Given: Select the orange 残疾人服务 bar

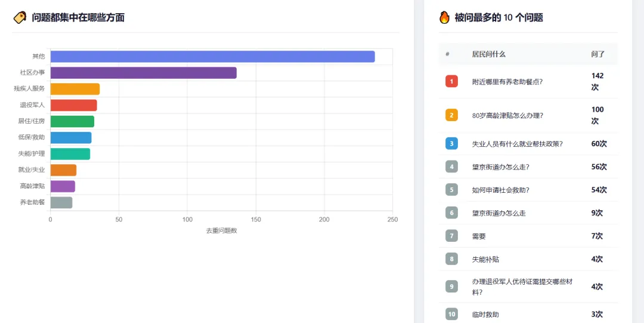Looking at the screenshot, I should [75, 89].
